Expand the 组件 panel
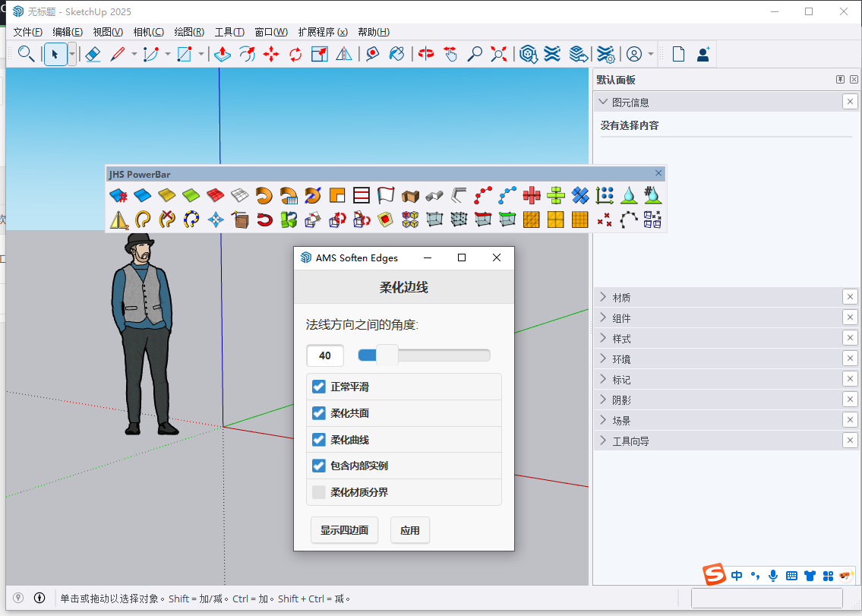 click(x=603, y=317)
